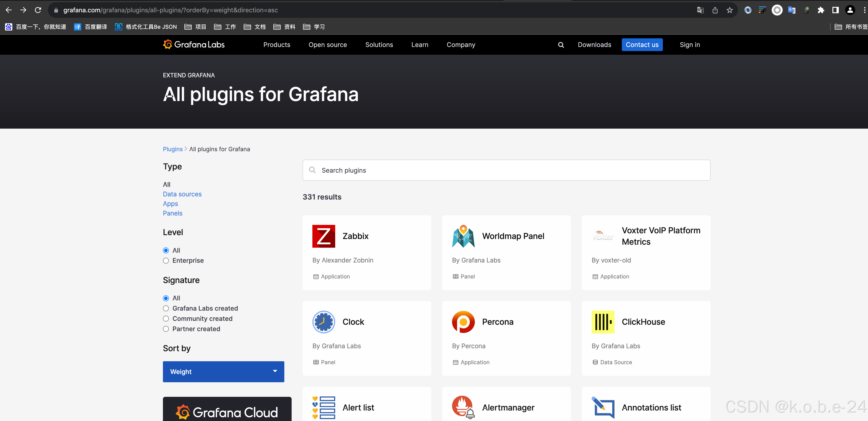
Task: Filter type by Panels
Action: click(x=172, y=213)
